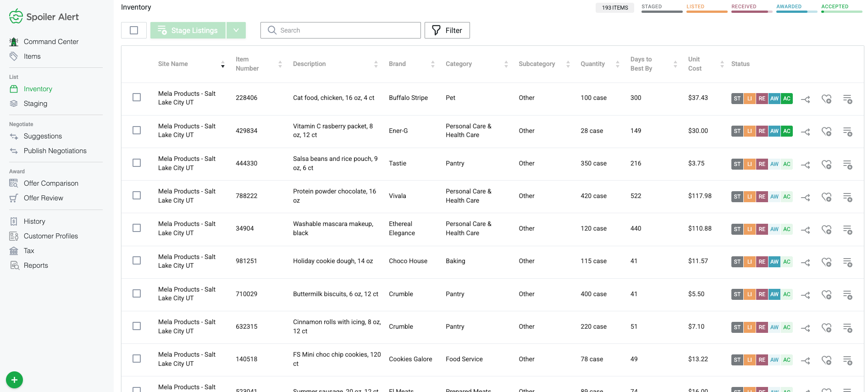This screenshot has height=392, width=868.
Task: Click the add-to-list icon in the Salsa beans row
Action: pyautogui.click(x=847, y=164)
